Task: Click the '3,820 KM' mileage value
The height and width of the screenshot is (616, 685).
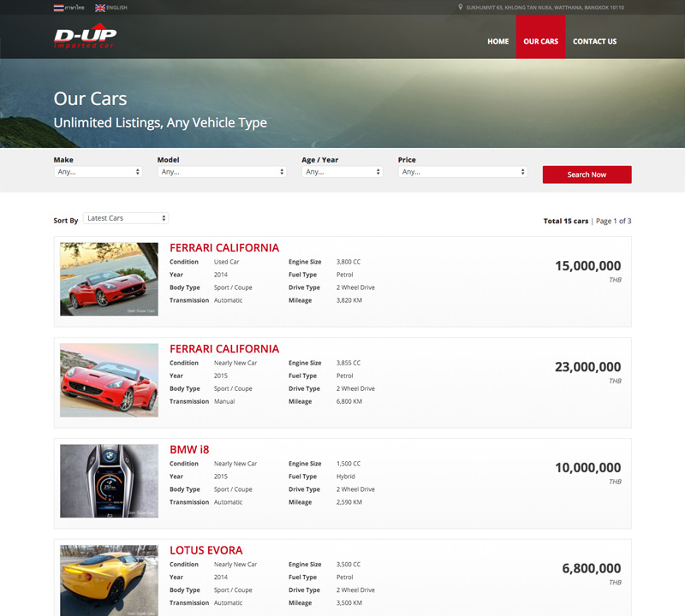Action: tap(349, 300)
